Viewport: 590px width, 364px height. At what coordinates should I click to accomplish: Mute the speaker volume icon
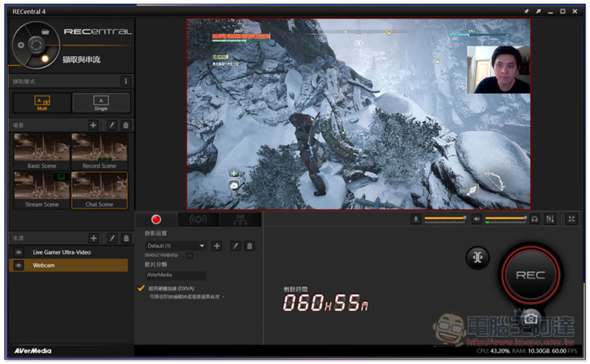(x=476, y=219)
